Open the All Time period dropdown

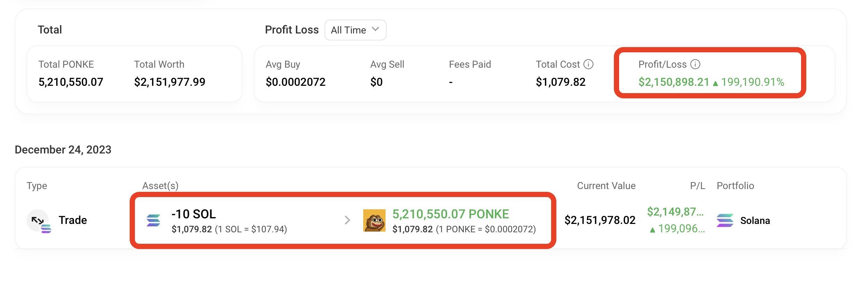pyautogui.click(x=355, y=30)
